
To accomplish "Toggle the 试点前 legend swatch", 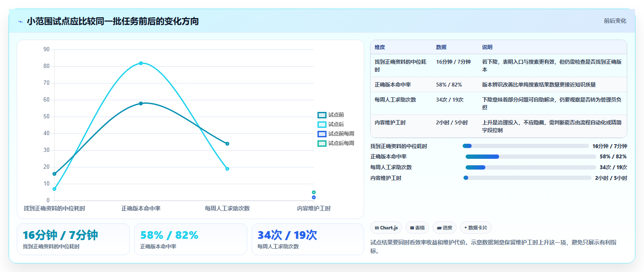I will 322,115.
